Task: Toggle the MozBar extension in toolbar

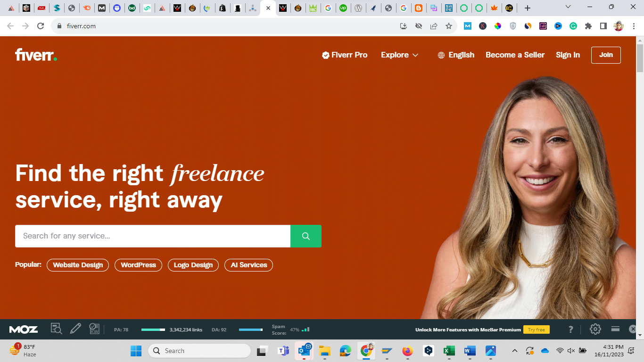Action: pos(467,26)
